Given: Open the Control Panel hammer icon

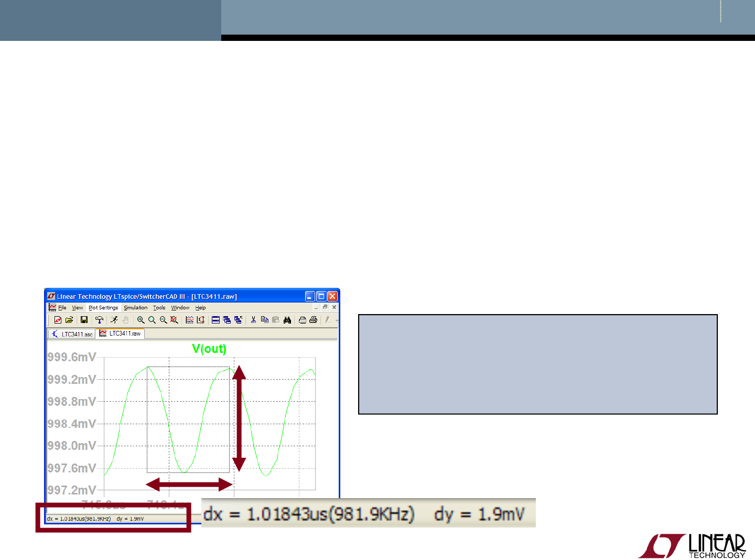Looking at the screenshot, I should tap(99, 320).
